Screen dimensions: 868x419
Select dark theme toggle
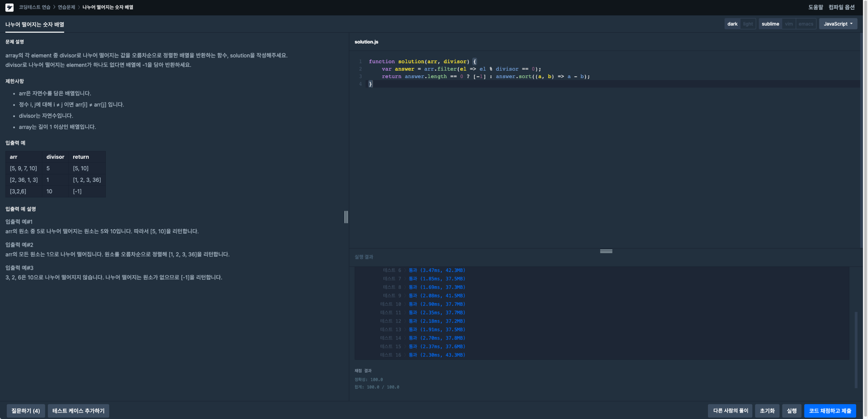coord(732,24)
